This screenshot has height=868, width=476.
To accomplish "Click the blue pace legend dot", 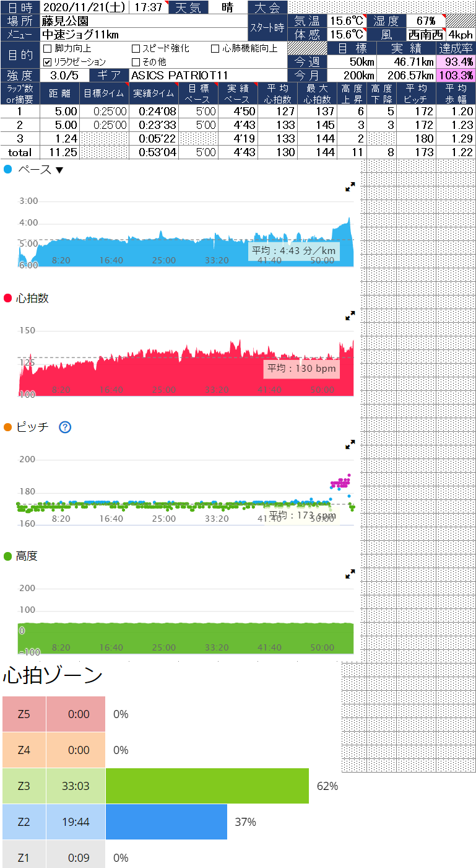I will point(8,169).
